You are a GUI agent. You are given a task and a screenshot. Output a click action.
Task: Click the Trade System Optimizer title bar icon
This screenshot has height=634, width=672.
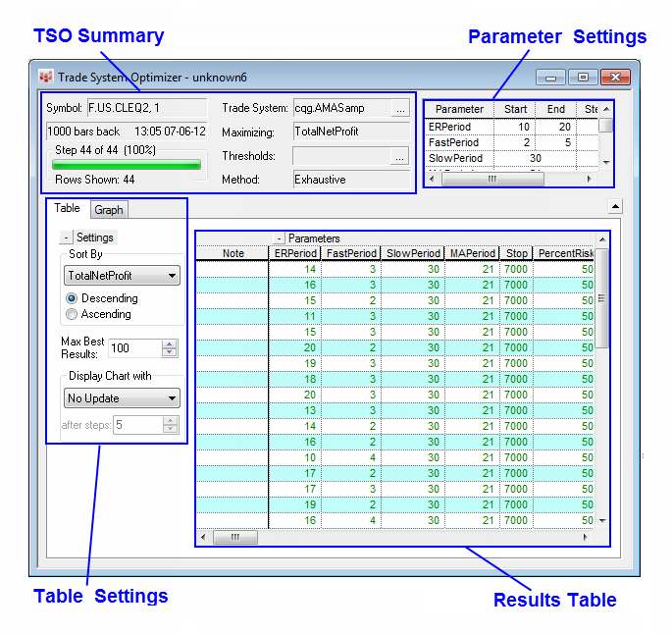46,77
